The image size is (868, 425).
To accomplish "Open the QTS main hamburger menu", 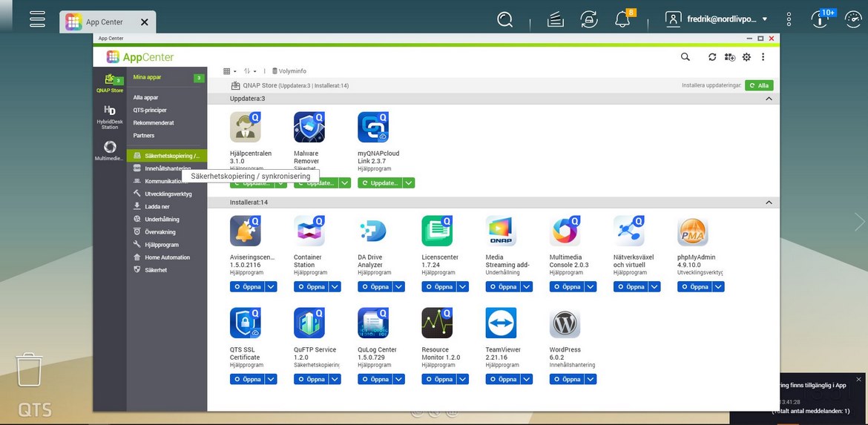I will (x=38, y=20).
